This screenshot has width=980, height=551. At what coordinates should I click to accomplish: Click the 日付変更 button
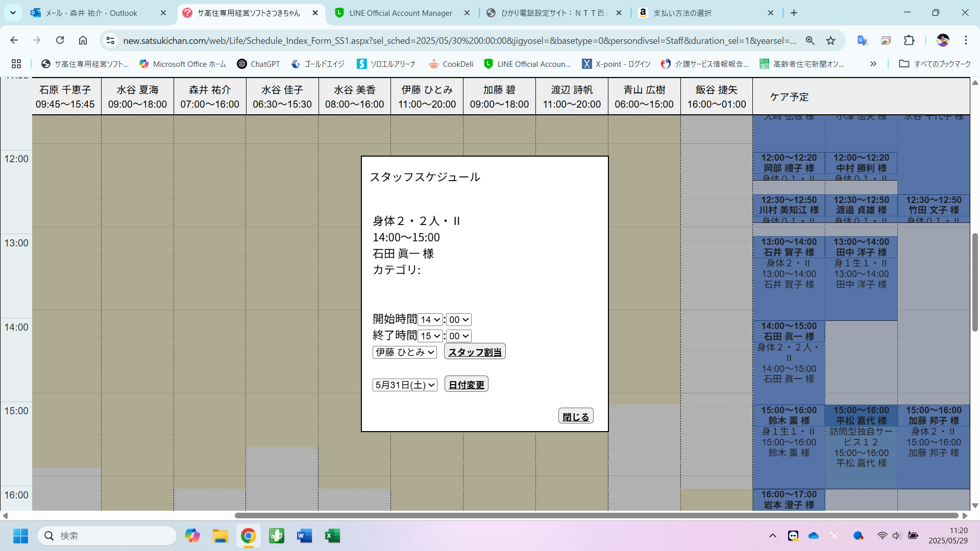click(466, 385)
